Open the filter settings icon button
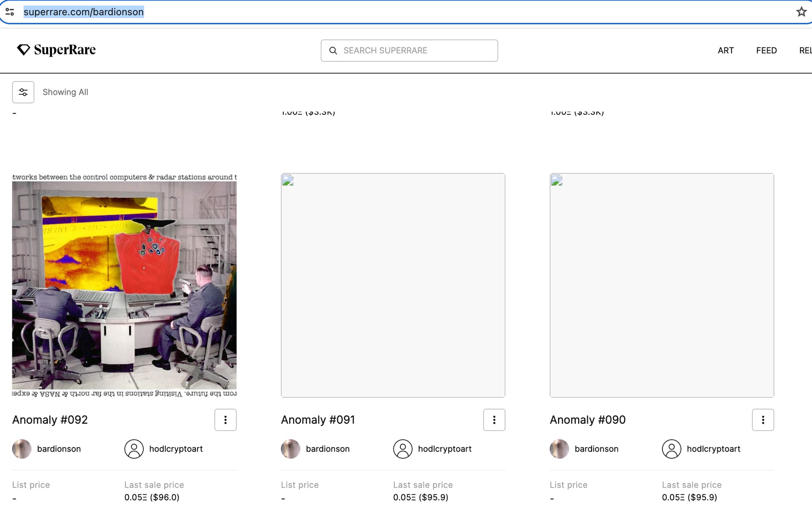The width and height of the screenshot is (812, 527). [23, 92]
